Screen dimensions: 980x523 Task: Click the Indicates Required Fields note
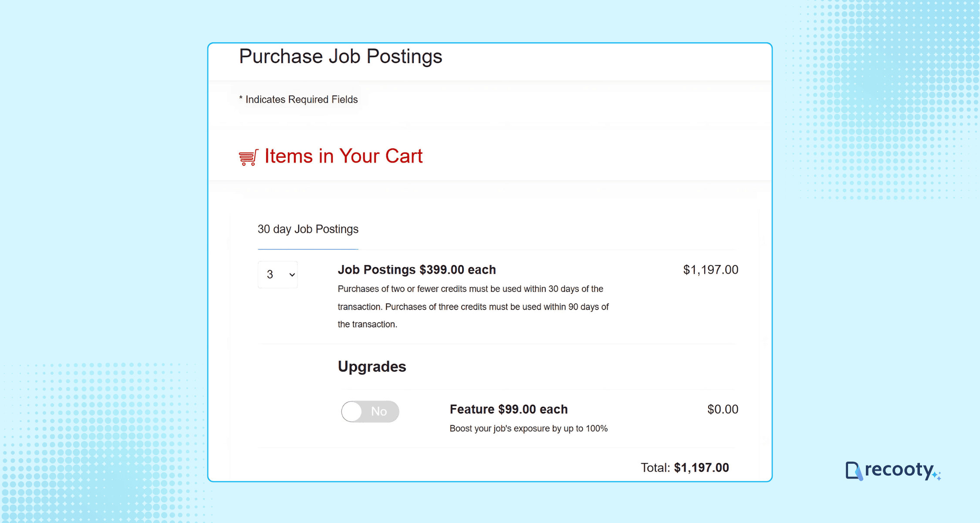298,99
